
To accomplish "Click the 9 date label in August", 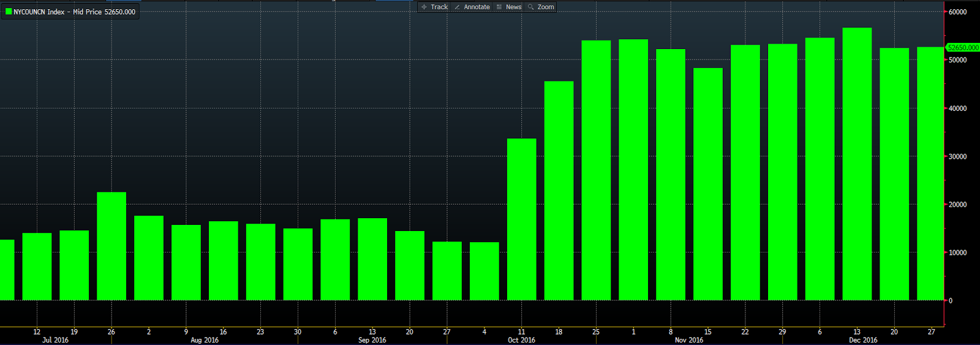I will coord(186,332).
